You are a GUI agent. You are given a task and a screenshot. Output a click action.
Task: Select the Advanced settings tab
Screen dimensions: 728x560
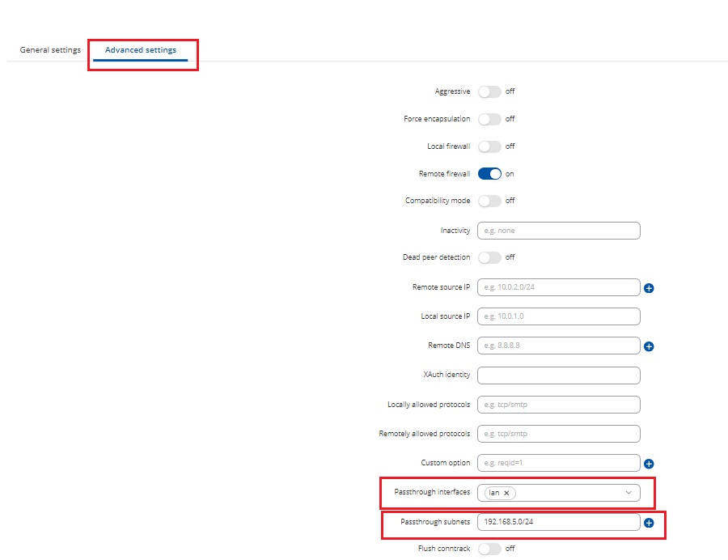(141, 50)
